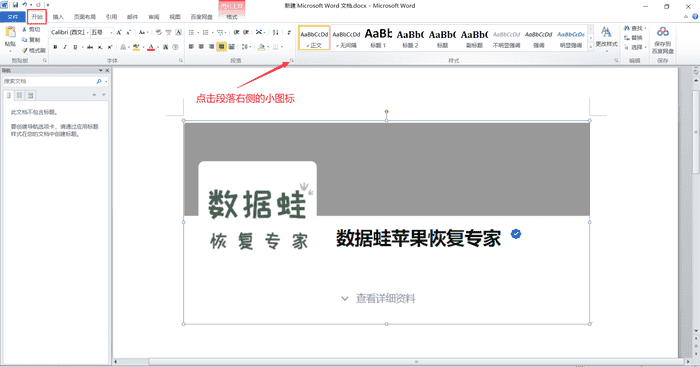700x367 pixels.
Task: Open the font name Calibri dropdown
Action: pos(88,33)
